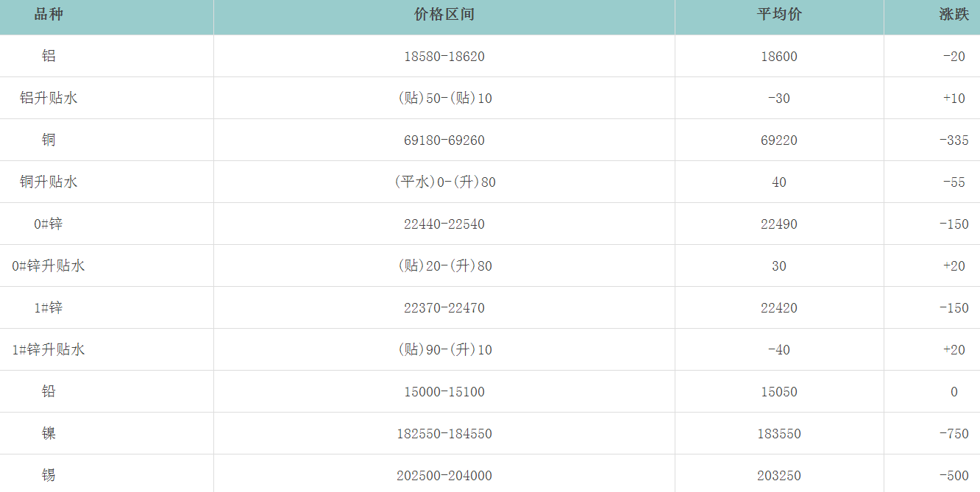Screen dimensions: 980x492
Task: Click nickel average price 183550
Action: tap(779, 434)
